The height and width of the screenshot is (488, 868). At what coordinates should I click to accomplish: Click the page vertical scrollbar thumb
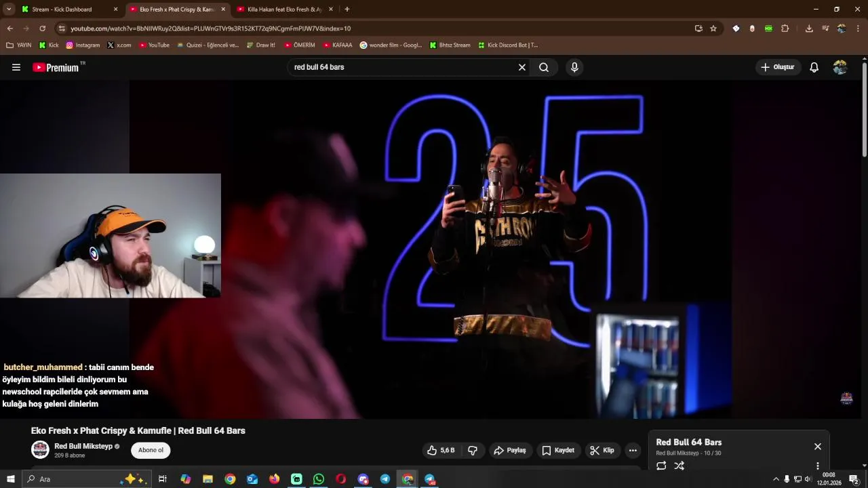[x=865, y=108]
